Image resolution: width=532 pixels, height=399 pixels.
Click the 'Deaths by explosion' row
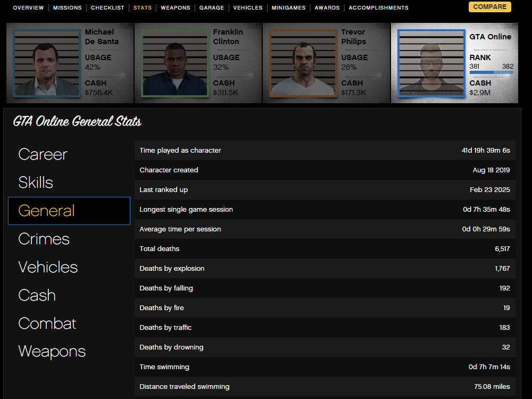point(325,268)
